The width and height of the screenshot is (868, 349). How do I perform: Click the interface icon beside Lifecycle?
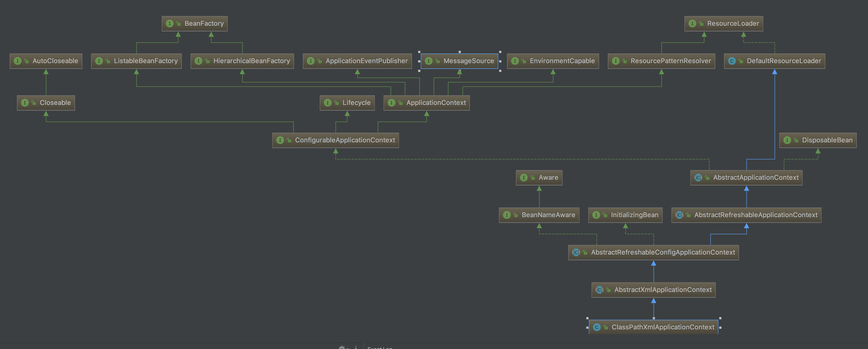pos(327,103)
